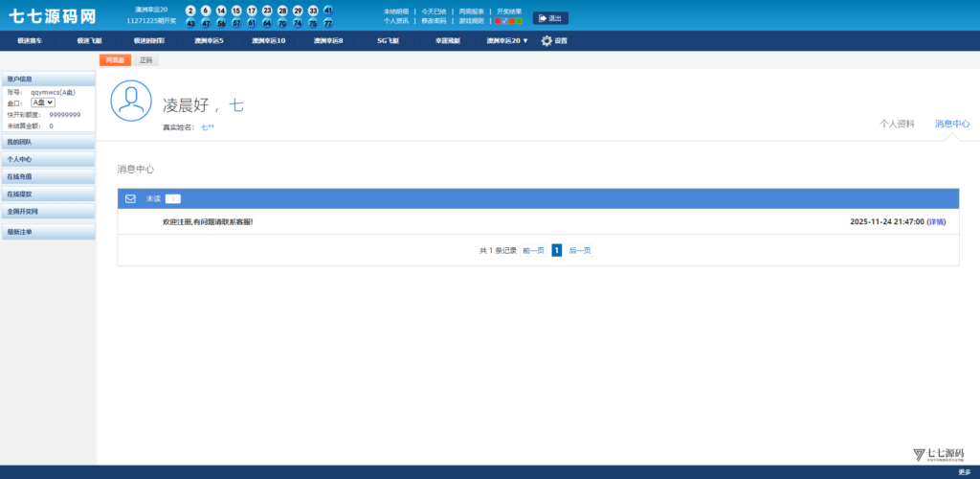Open 今天已结 link in header
Screen dimensions: 980x479
click(434, 11)
